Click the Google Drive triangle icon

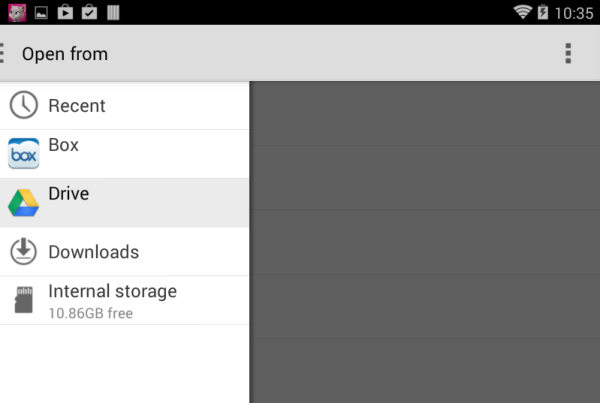click(x=23, y=202)
